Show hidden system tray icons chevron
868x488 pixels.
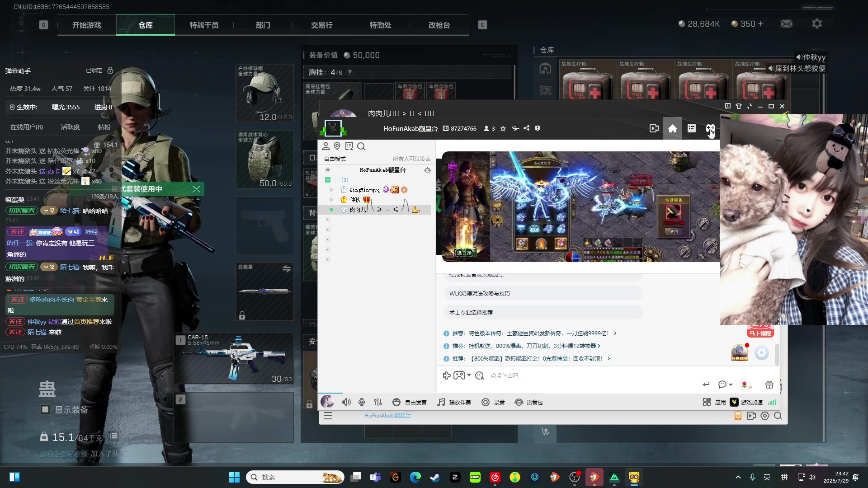point(738,477)
